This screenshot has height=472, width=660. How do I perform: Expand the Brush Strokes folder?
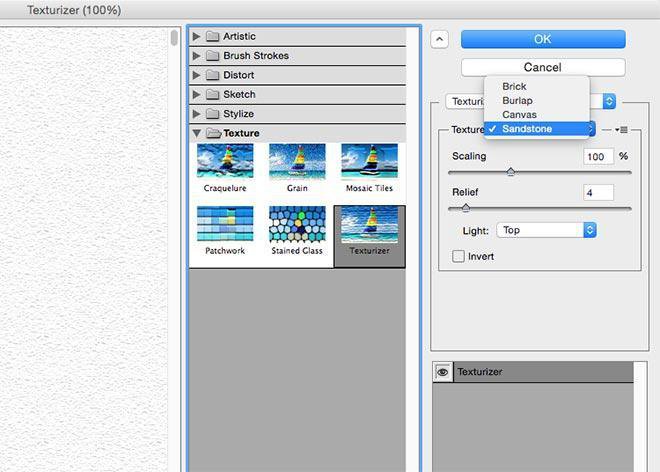197,56
